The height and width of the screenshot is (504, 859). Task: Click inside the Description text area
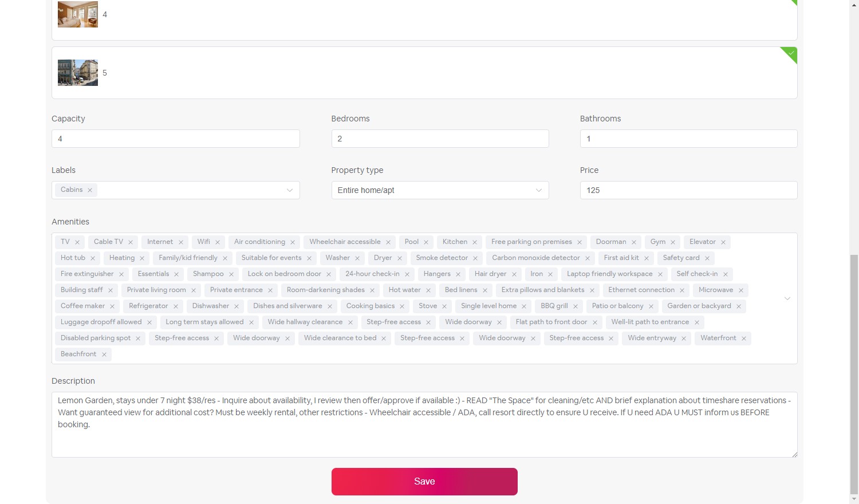[424, 424]
